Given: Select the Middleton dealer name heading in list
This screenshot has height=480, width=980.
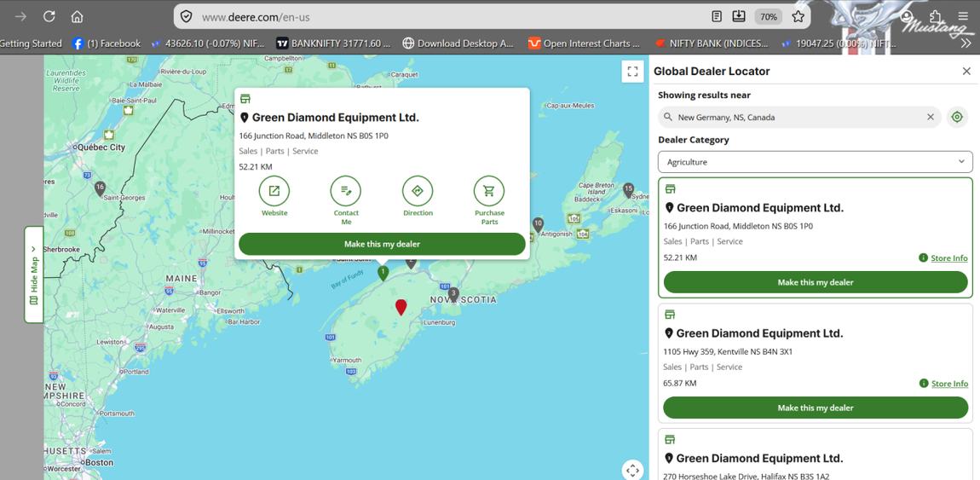Looking at the screenshot, I should pyautogui.click(x=759, y=207).
